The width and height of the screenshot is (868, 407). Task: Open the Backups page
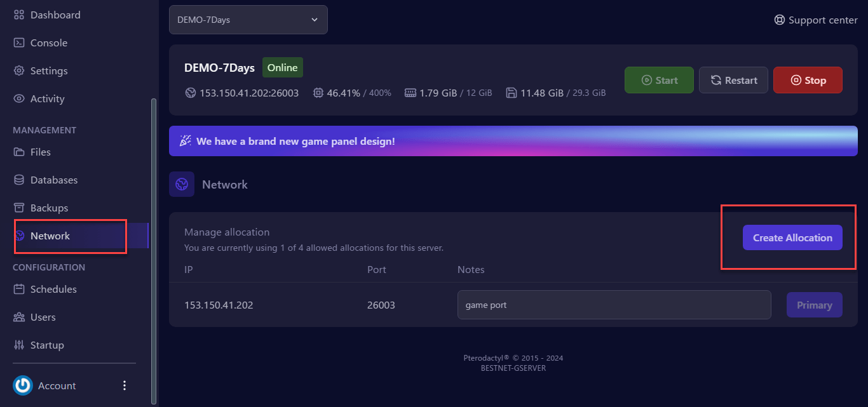[49, 208]
